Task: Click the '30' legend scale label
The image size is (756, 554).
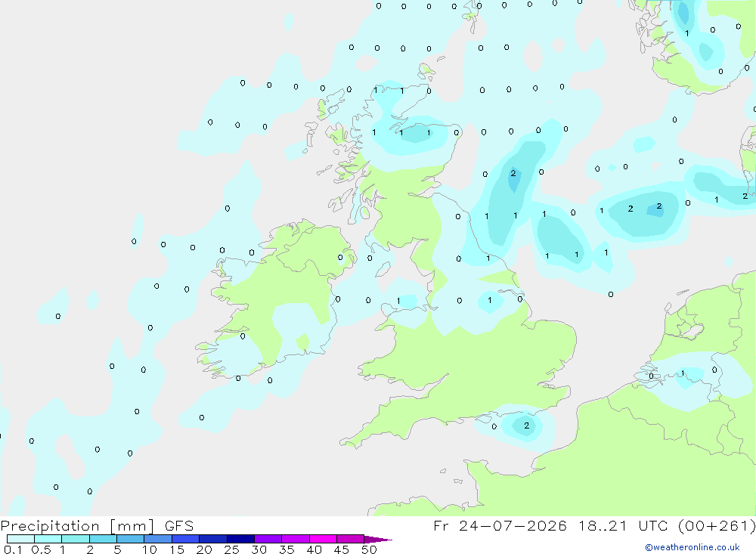Action: pyautogui.click(x=259, y=549)
